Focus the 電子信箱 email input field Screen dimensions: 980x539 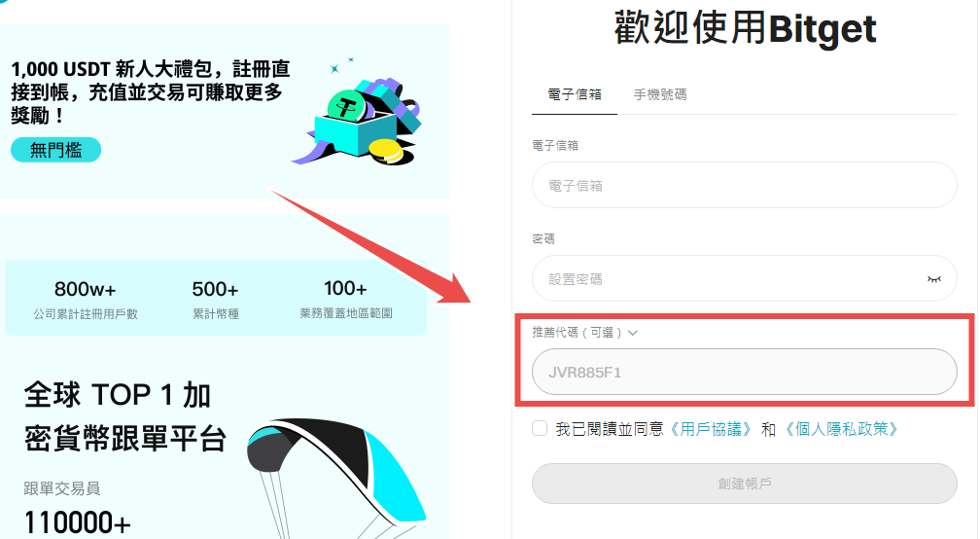click(x=745, y=185)
